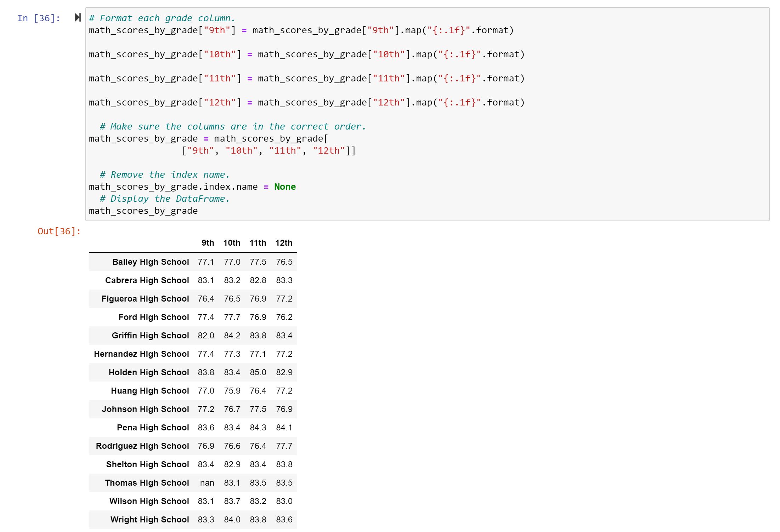Click Holden High School's 85.0 score
This screenshot has height=532, width=780.
pyautogui.click(x=258, y=372)
